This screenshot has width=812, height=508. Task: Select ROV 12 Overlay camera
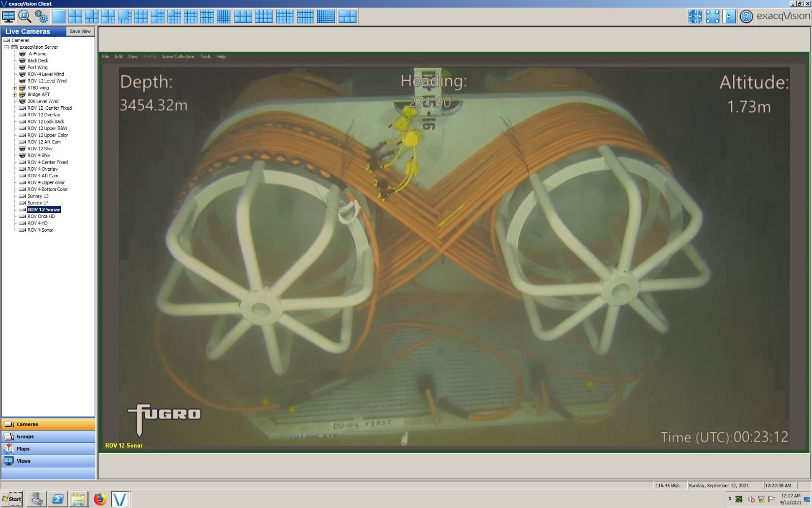(44, 115)
